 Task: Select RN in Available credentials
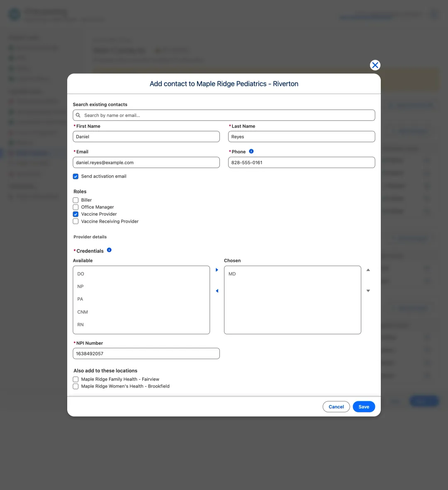141,325
